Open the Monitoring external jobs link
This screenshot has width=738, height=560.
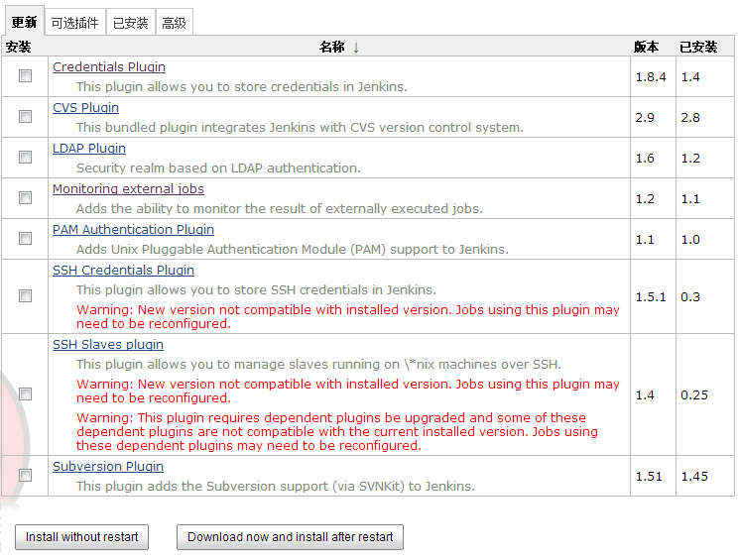[x=128, y=189]
